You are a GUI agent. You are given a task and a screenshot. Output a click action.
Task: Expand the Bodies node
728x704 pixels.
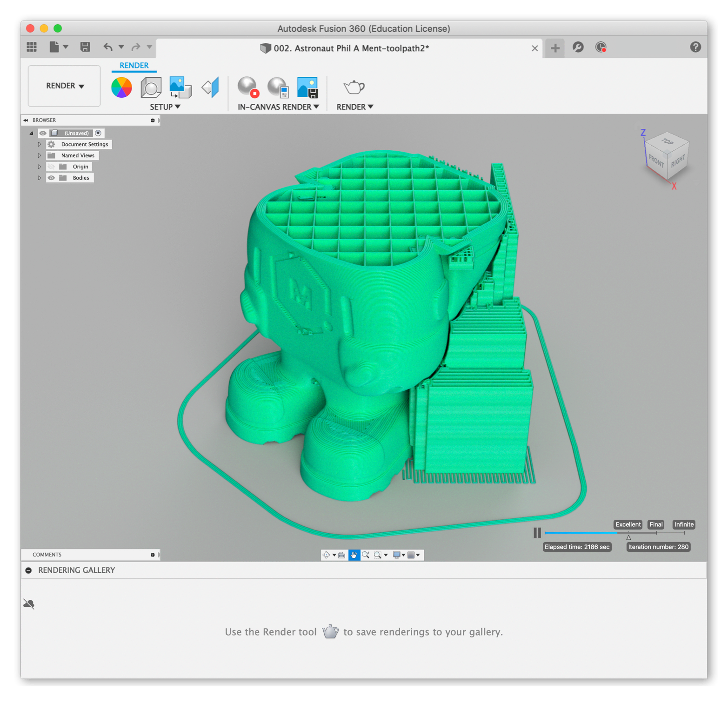40,178
